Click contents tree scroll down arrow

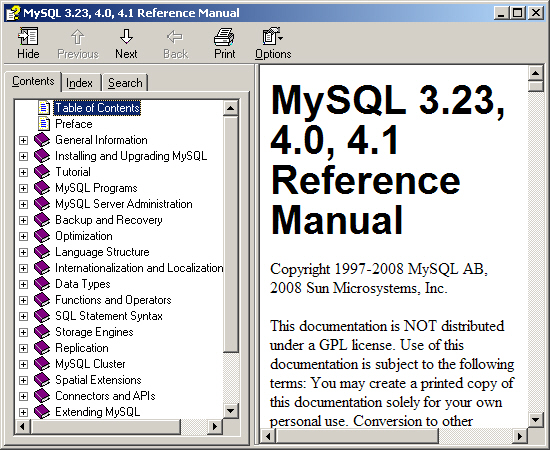tap(230, 410)
